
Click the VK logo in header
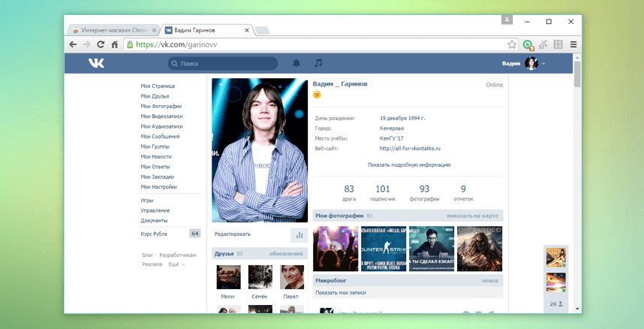pos(96,63)
